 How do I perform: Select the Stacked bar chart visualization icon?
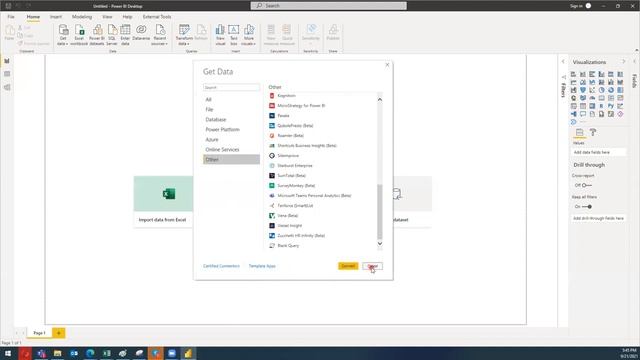[x=573, y=74]
